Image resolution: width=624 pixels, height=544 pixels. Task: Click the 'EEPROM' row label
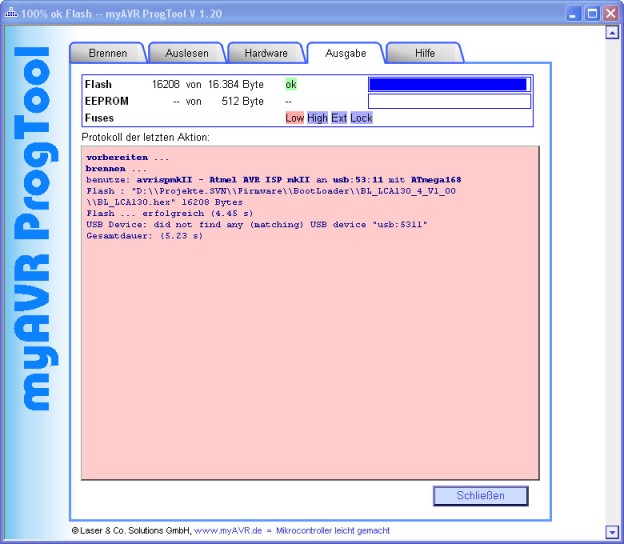click(107, 101)
